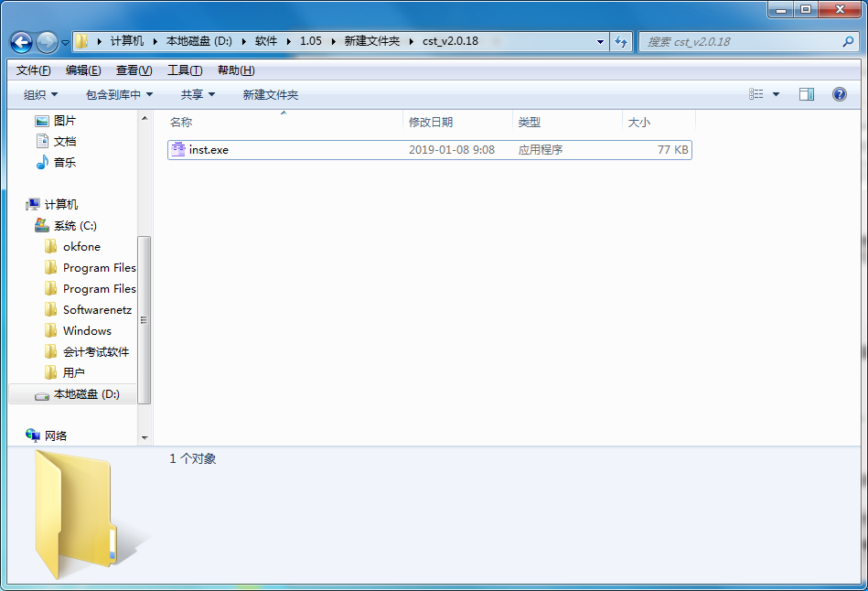Toggle the preview pane button
Screen dimensions: 868x591
(807, 94)
